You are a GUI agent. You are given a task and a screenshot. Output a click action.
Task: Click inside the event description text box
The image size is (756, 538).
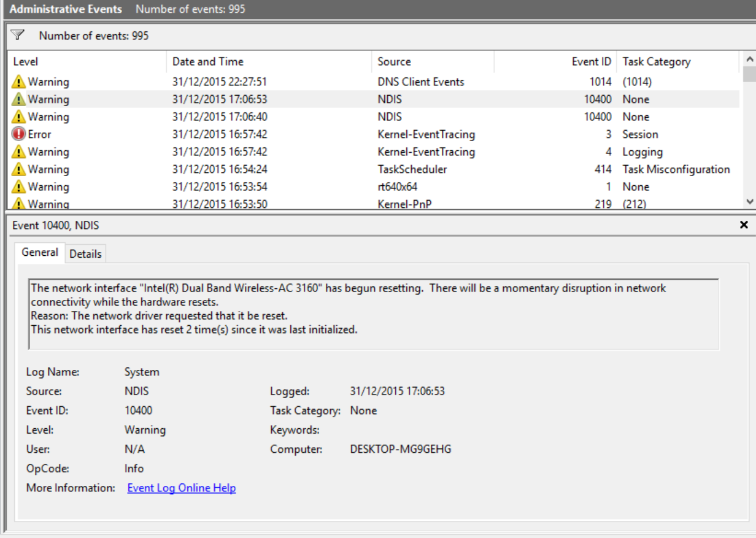[x=374, y=314]
